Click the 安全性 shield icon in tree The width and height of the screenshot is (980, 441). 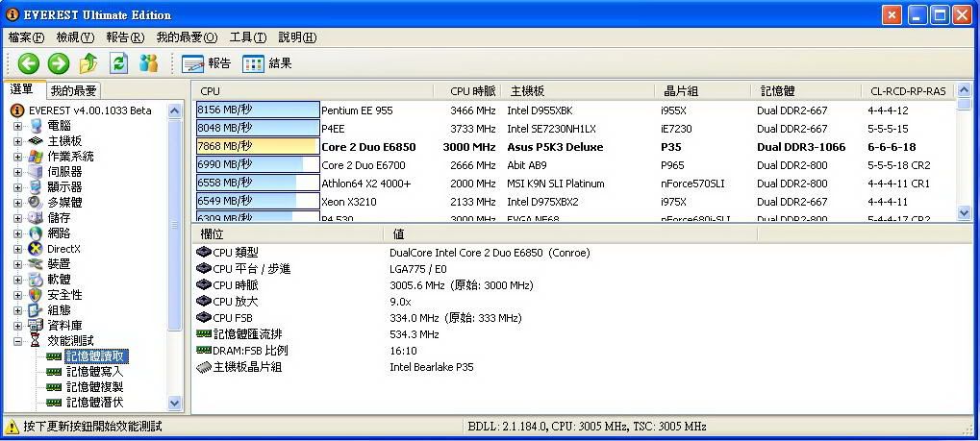[36, 295]
